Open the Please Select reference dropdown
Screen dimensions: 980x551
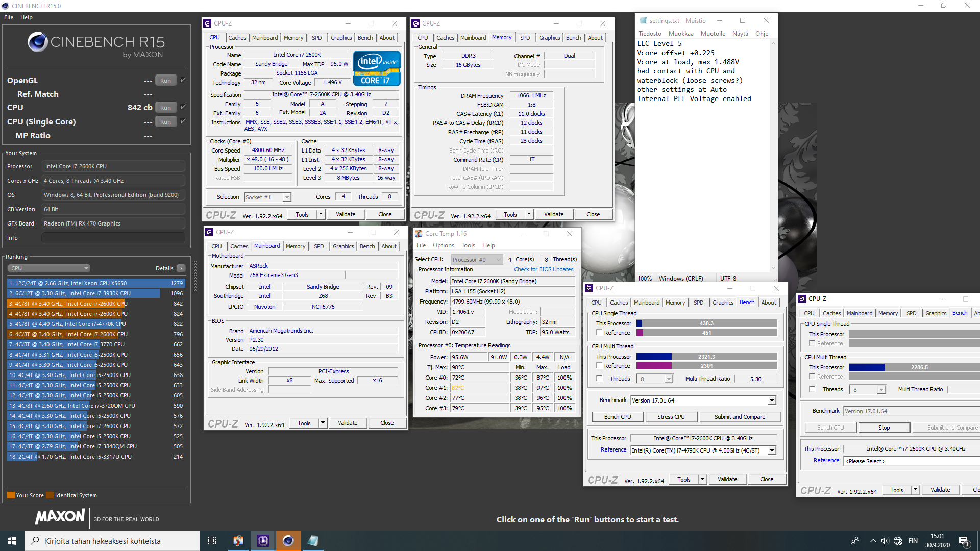click(x=912, y=461)
